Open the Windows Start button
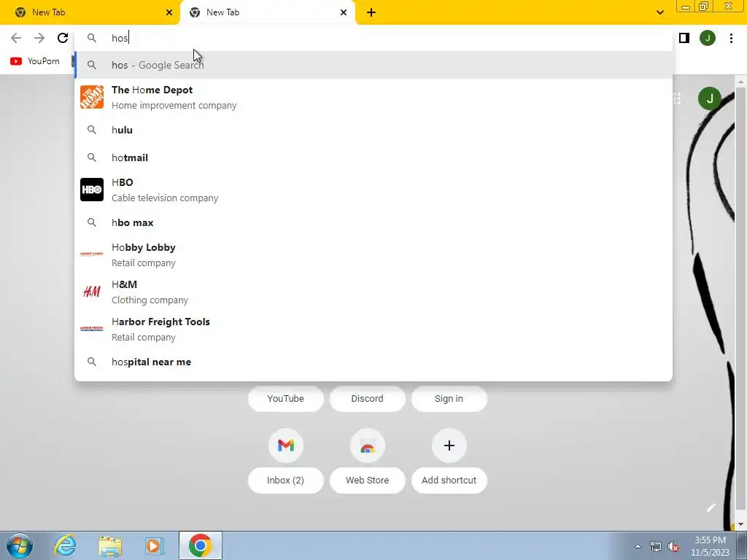Viewport: 747px width, 560px height. pos(20,545)
